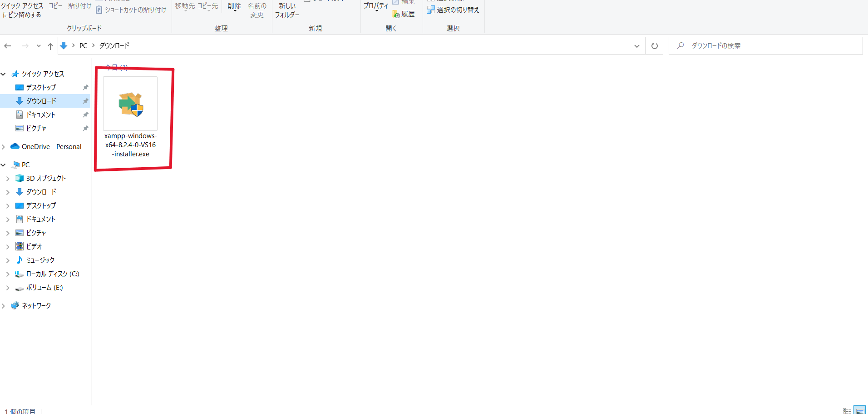Expand the ミュージック node
868x414 pixels.
[8, 260]
